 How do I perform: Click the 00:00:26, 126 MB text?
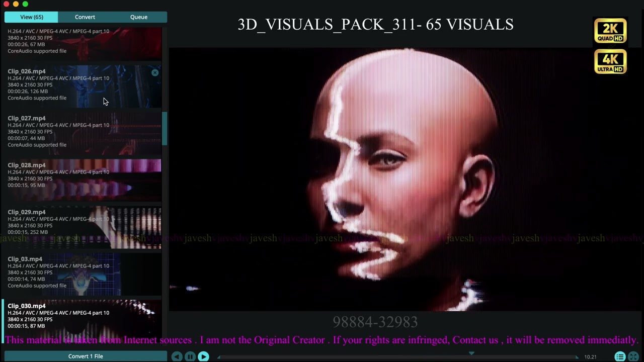(x=28, y=92)
